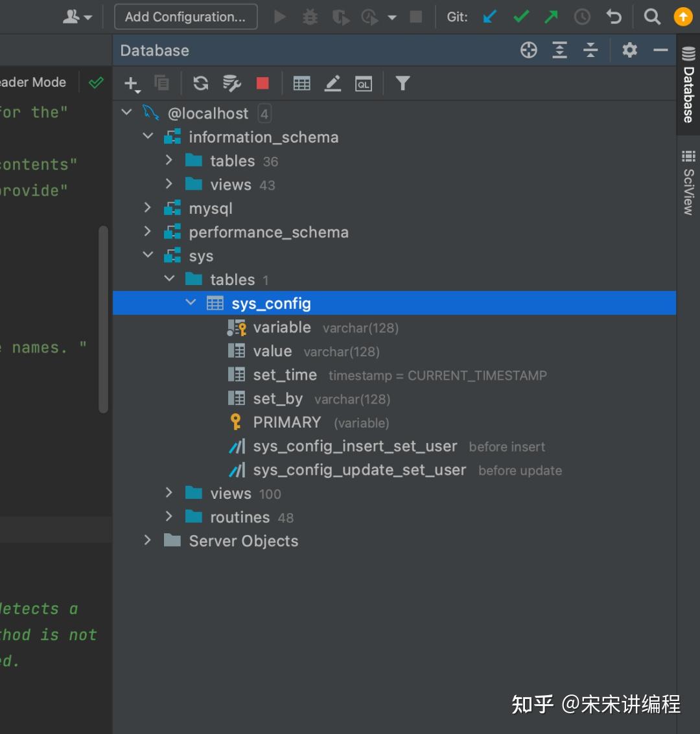
Task: Open the query console QL icon
Action: (364, 84)
